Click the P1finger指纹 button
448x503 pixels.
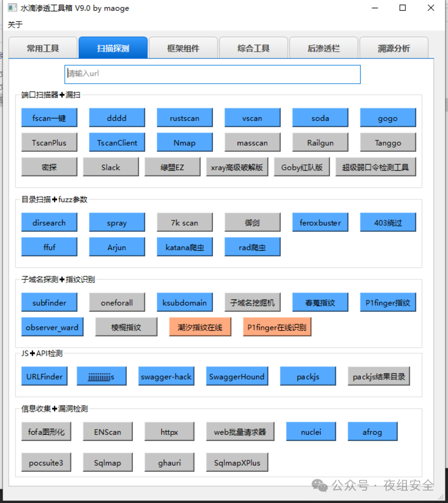pos(388,302)
